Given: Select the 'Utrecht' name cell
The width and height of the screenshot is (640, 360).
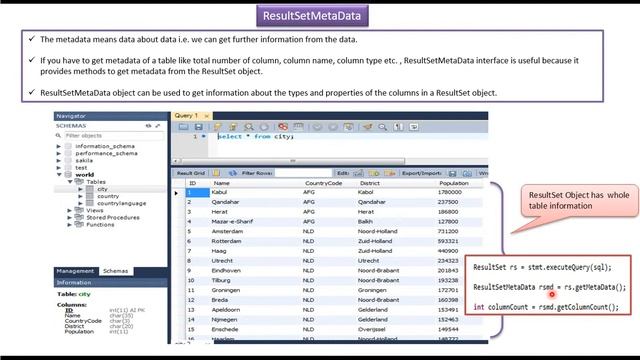Looking at the screenshot, I should click(x=222, y=261).
